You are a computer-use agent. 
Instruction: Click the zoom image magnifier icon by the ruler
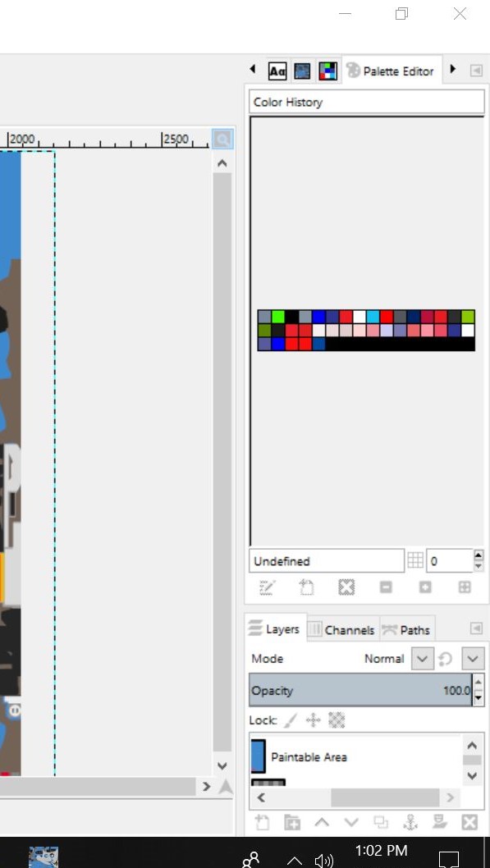[222, 139]
